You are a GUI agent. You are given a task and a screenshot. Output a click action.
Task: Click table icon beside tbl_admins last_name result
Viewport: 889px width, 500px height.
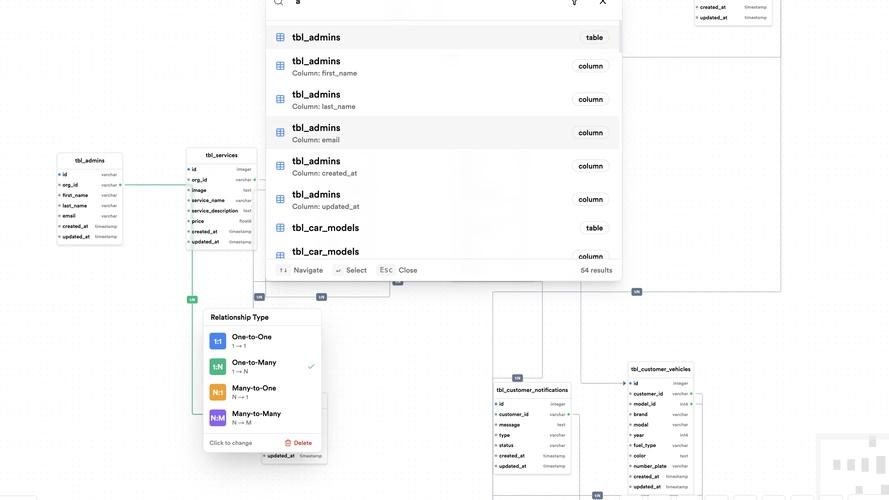coord(280,99)
